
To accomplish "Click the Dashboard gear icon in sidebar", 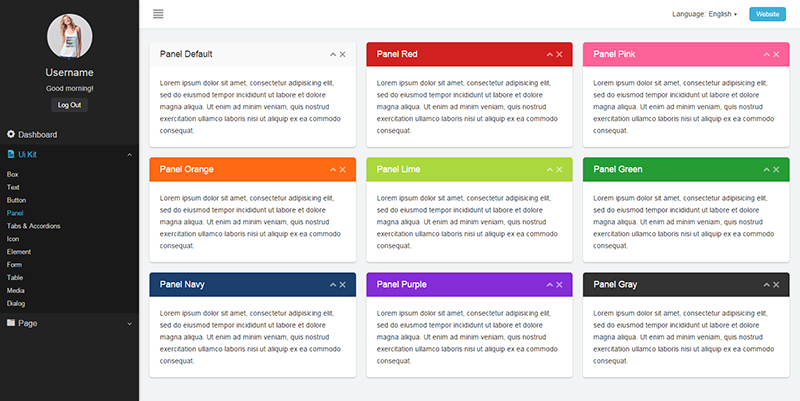I will pyautogui.click(x=11, y=134).
